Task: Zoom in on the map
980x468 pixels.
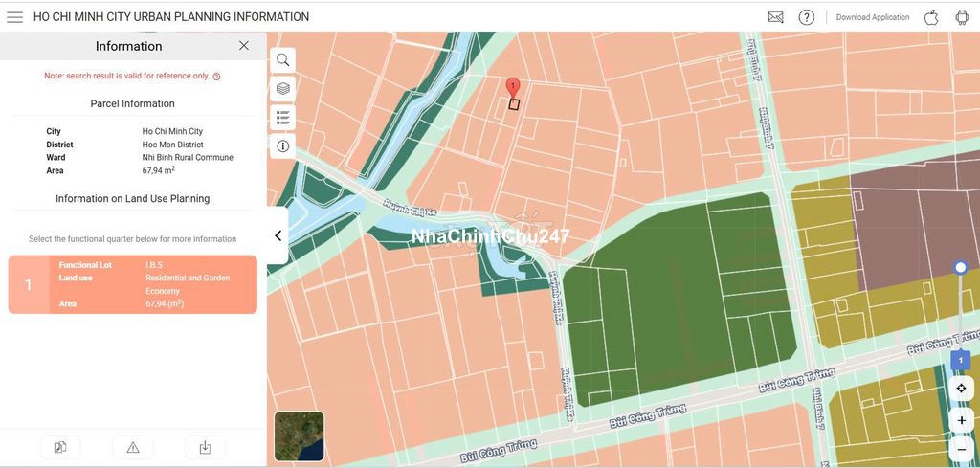Action: (961, 420)
